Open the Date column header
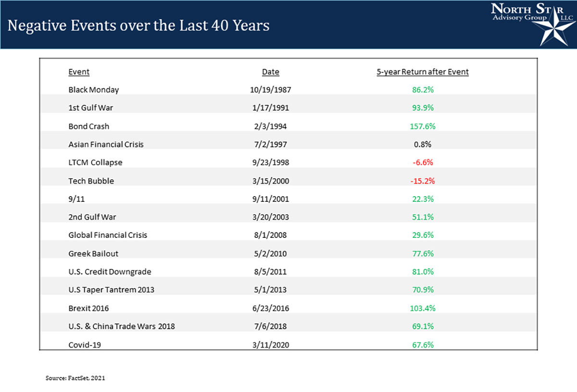 pos(270,71)
